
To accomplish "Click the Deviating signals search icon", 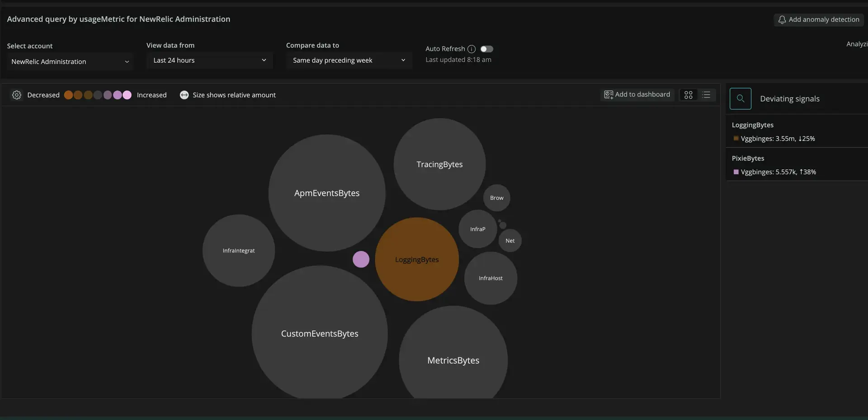I will [740, 98].
